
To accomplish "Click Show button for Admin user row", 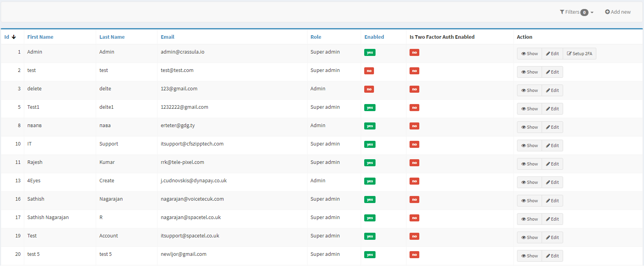I will 529,54.
